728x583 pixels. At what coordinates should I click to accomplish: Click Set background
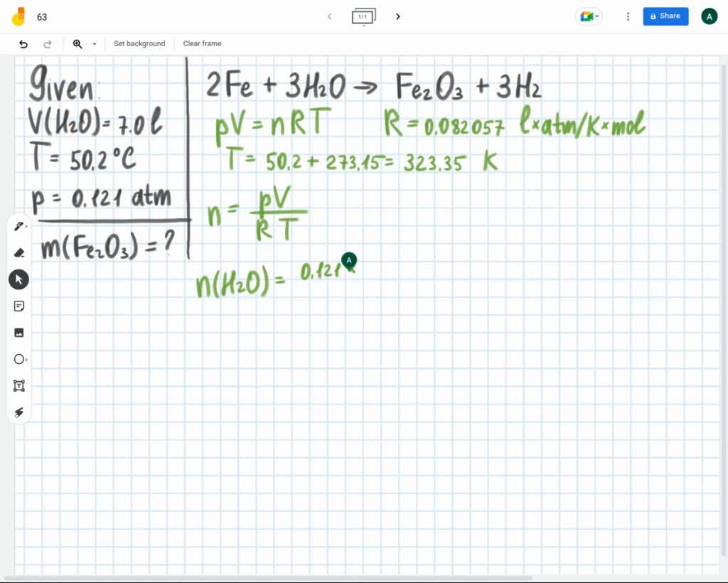pyautogui.click(x=139, y=43)
